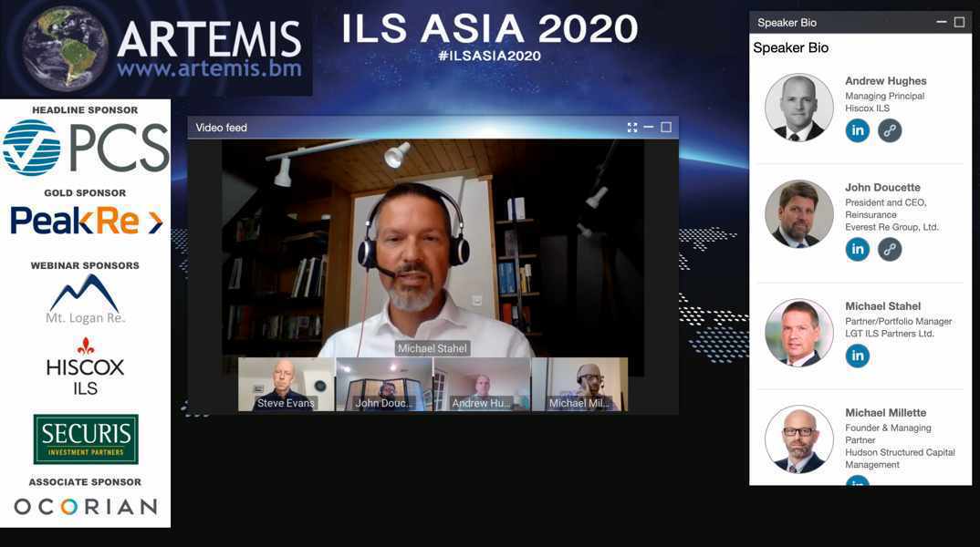Select Andrew Hughes' video thumbnail
Image resolution: width=980 pixels, height=547 pixels.
[482, 386]
